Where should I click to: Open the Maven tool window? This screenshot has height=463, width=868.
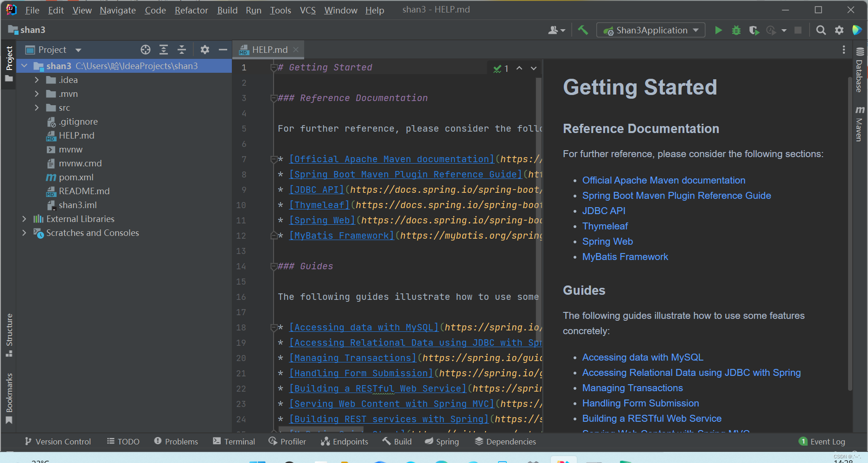pyautogui.click(x=860, y=124)
